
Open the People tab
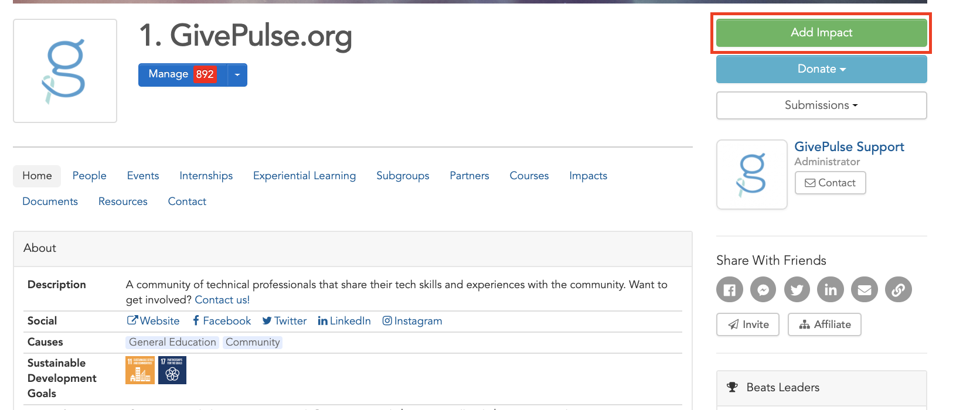[x=90, y=176]
